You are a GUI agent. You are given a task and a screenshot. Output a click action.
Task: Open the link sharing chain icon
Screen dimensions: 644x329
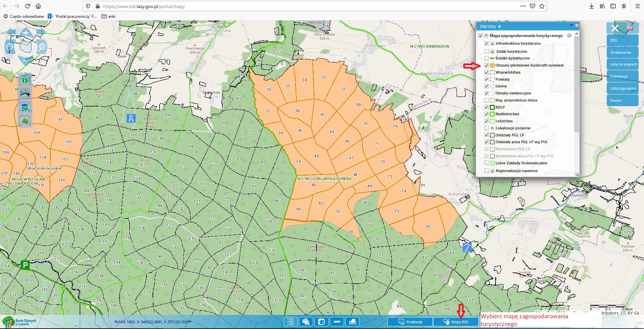(x=337, y=322)
